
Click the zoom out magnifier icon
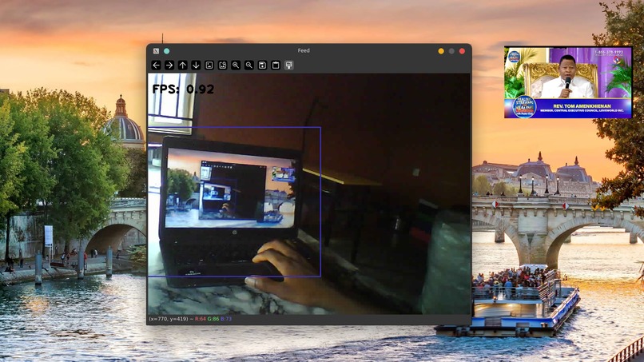pos(249,65)
